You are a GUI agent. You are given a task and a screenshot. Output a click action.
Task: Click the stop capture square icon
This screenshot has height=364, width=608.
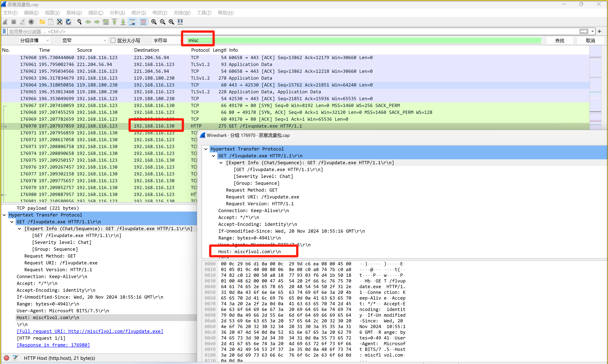coord(14,22)
